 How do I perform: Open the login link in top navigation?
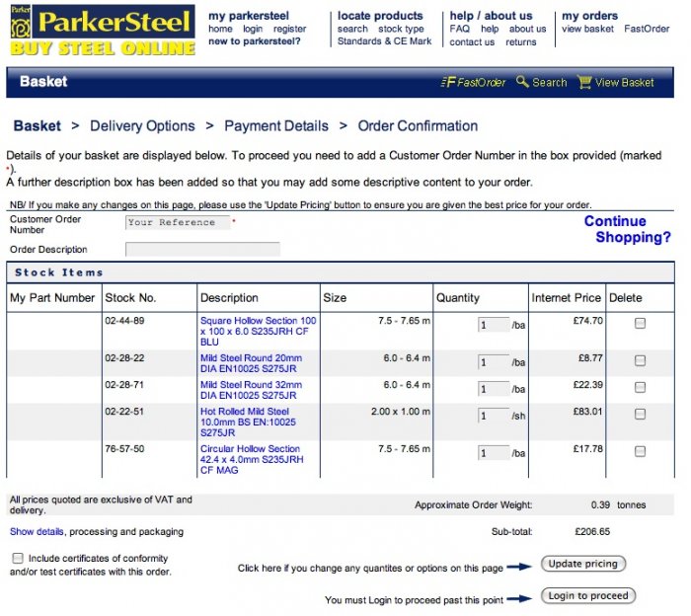click(x=253, y=29)
